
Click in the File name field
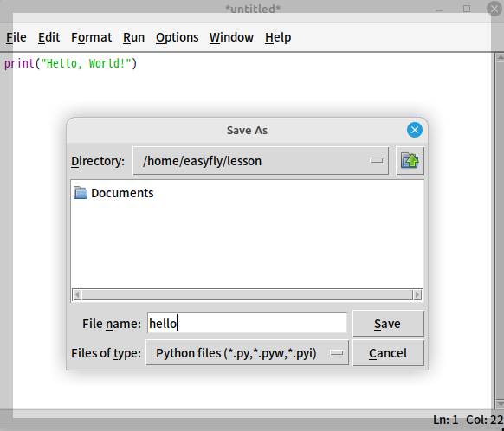point(247,324)
